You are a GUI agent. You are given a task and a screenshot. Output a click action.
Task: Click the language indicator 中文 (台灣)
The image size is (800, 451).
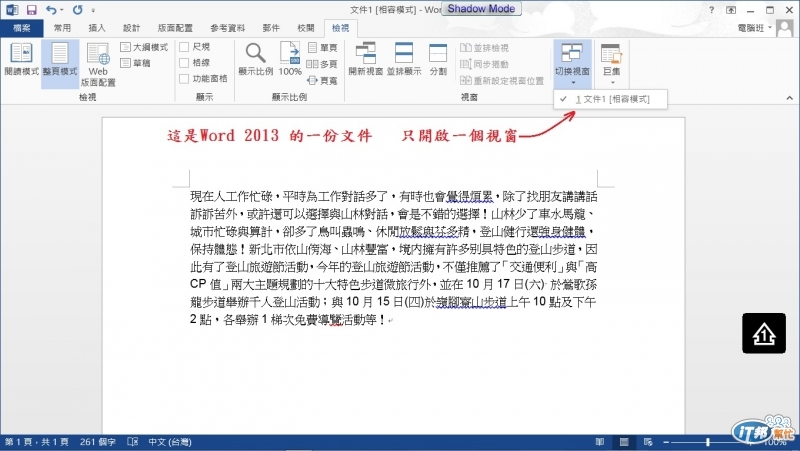[170, 442]
